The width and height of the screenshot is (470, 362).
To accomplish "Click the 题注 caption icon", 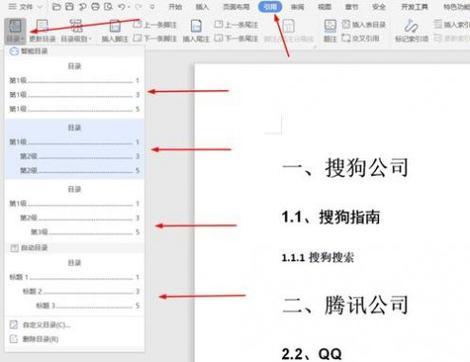I will [x=330, y=31].
